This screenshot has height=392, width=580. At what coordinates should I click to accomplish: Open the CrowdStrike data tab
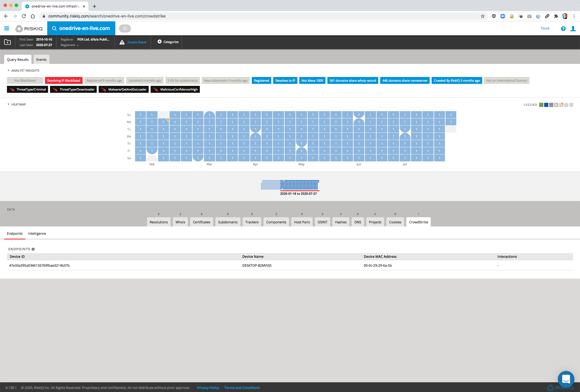[418, 222]
